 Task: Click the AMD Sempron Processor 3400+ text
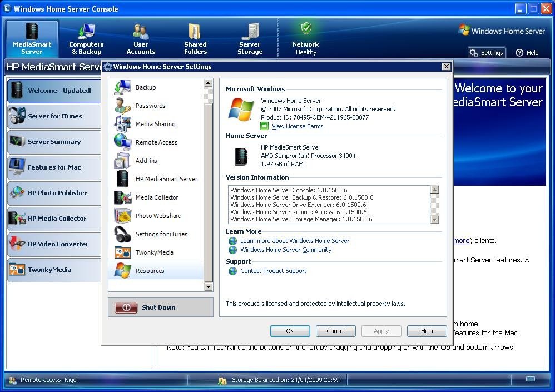(309, 156)
